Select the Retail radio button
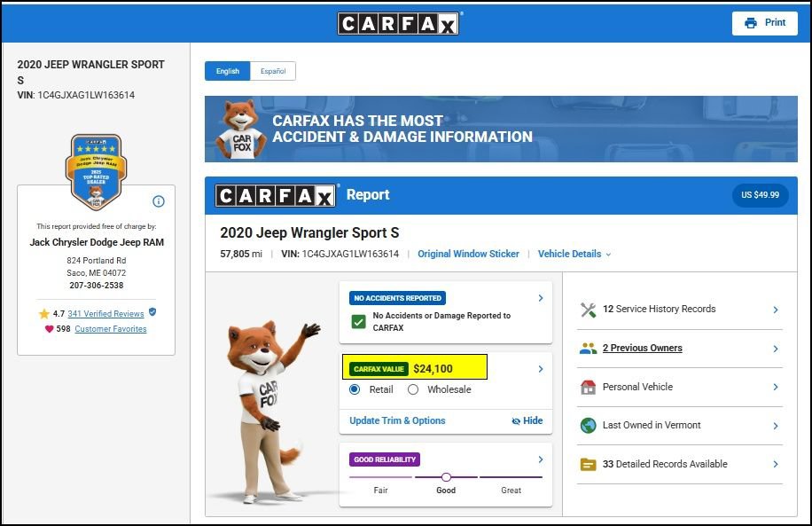The width and height of the screenshot is (812, 526). pyautogui.click(x=355, y=389)
